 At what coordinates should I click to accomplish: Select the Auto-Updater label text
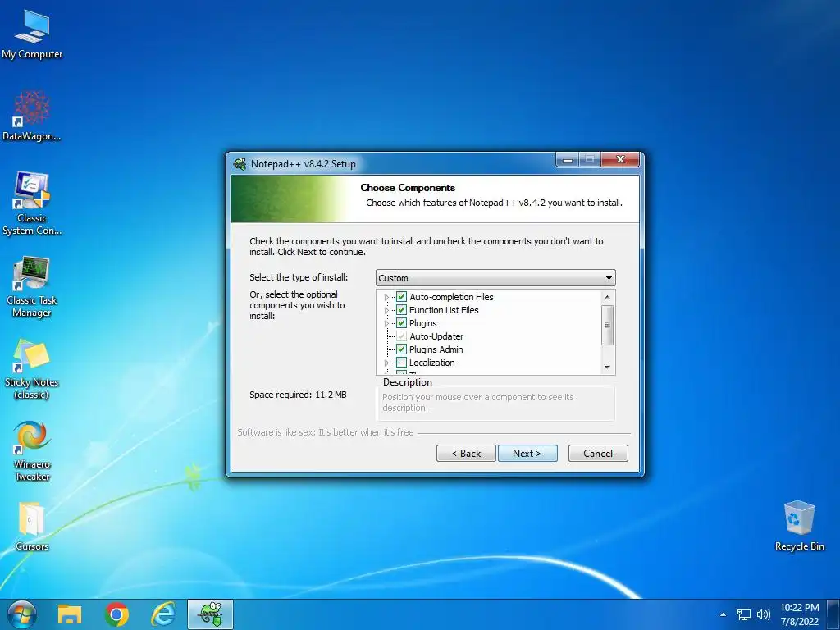coord(436,336)
